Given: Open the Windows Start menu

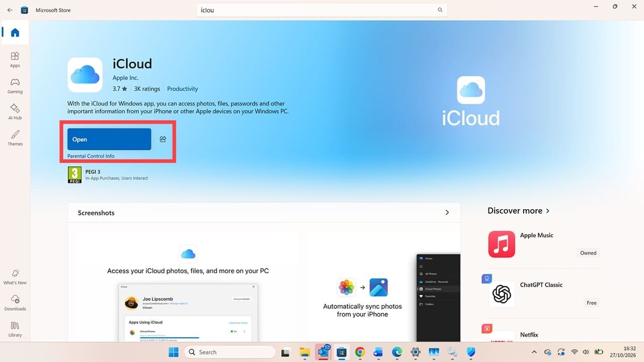Looking at the screenshot, I should [173, 352].
